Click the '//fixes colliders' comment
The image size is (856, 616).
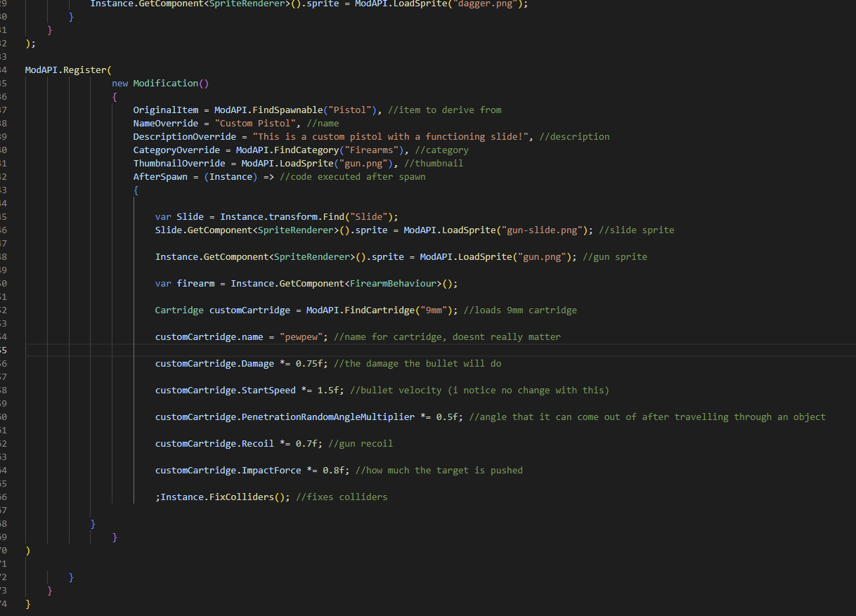point(342,497)
